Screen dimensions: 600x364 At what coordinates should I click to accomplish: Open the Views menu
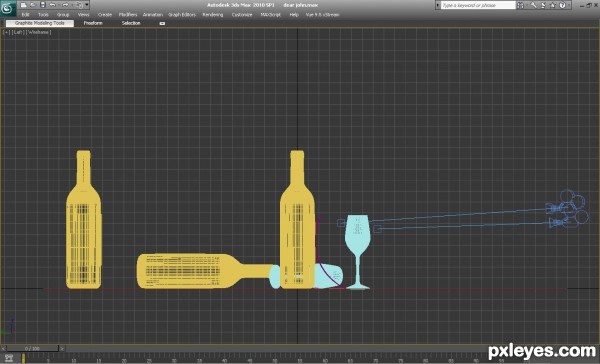(x=83, y=15)
